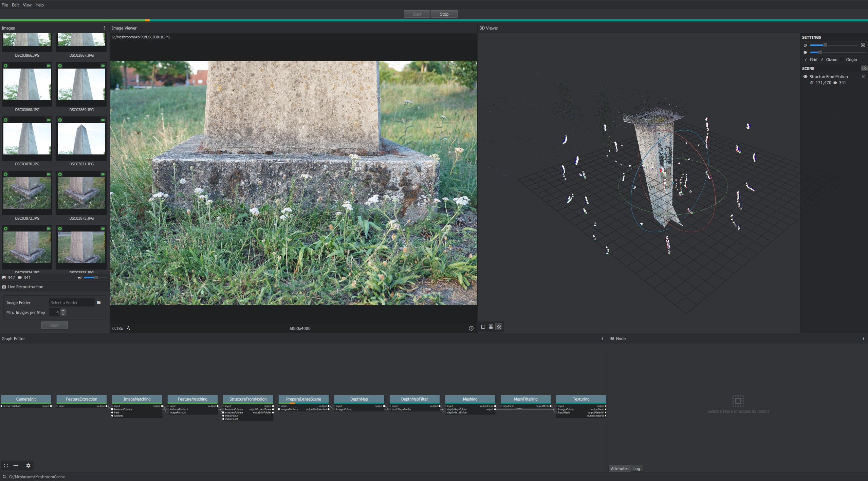Disable the Gizmo checkbox

tap(822, 60)
